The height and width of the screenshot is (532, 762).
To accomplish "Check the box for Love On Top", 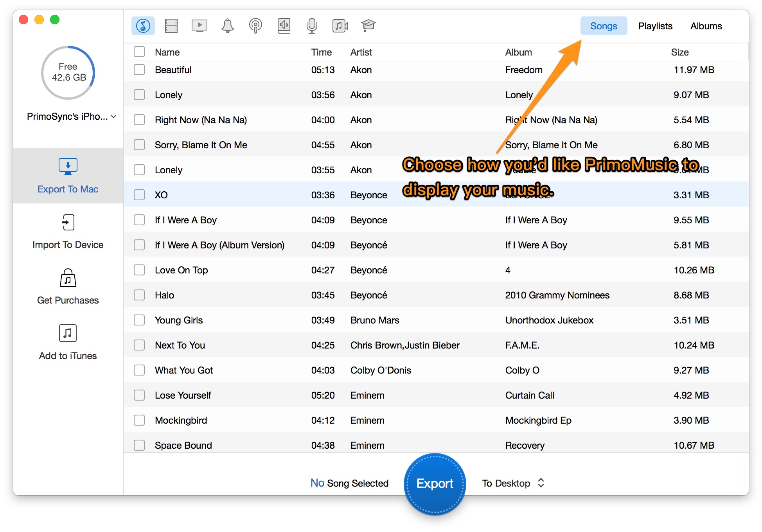I will (x=139, y=270).
